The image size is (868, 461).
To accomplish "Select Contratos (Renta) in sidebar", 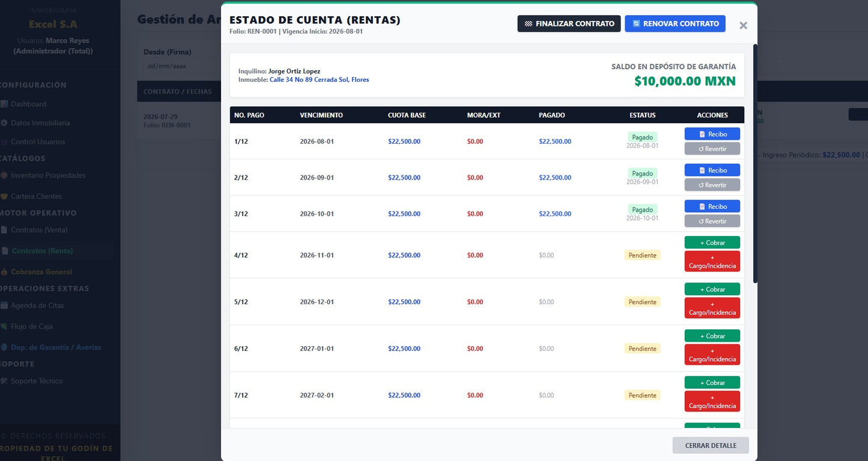I will tap(42, 251).
